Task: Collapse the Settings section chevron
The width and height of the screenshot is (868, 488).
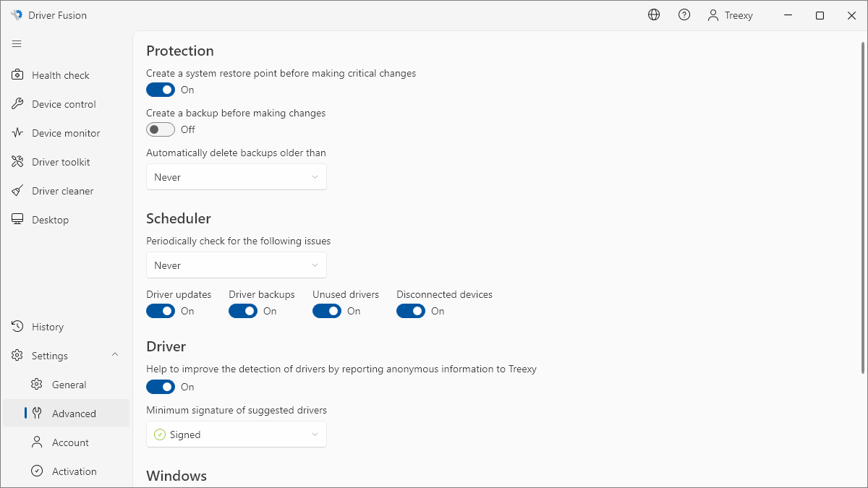Action: click(115, 355)
